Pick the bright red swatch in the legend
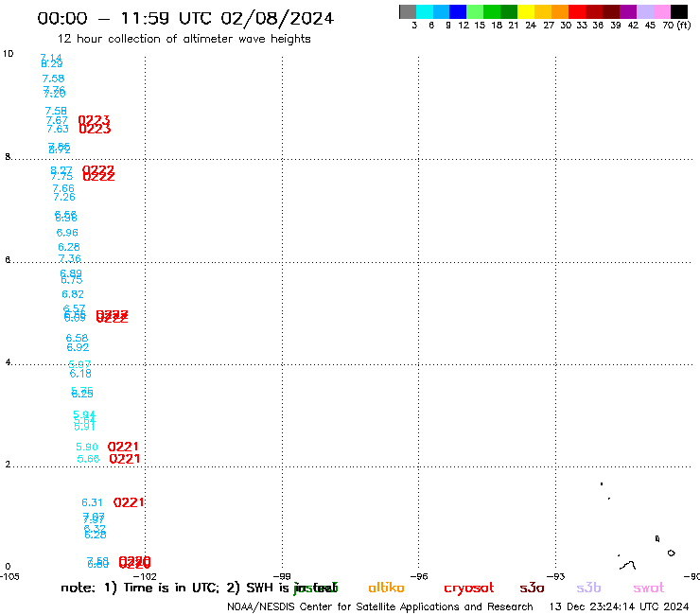Screen dimensions: 700x615 point(577,11)
